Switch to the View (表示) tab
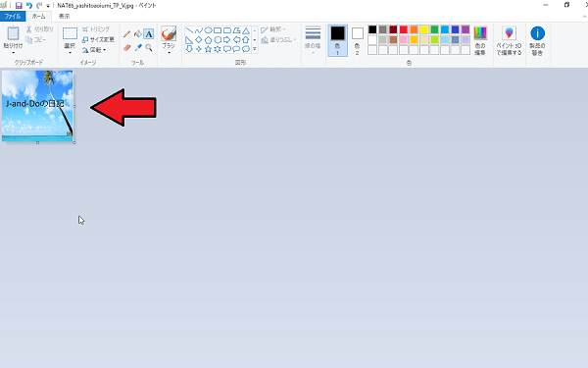The image size is (588, 368). (x=64, y=16)
